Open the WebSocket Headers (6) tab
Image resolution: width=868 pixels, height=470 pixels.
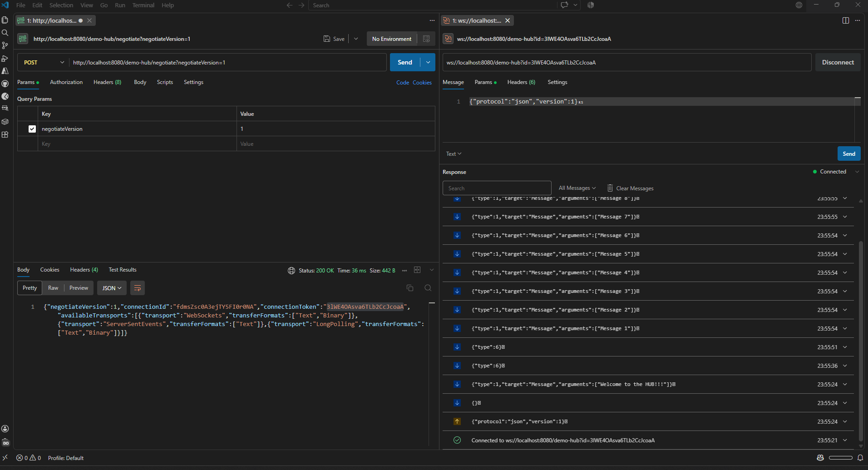pos(521,82)
